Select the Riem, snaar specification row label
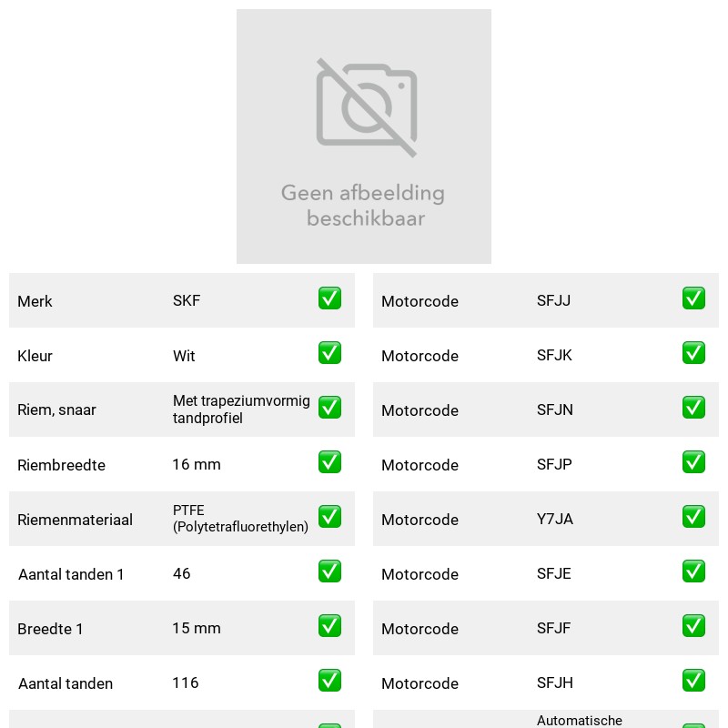The width and height of the screenshot is (728, 728). coord(56,410)
